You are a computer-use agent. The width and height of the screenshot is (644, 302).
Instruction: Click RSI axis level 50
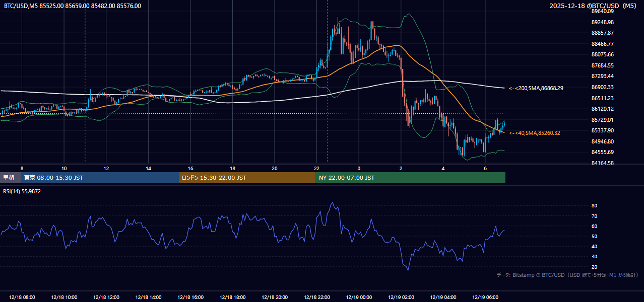(594, 236)
